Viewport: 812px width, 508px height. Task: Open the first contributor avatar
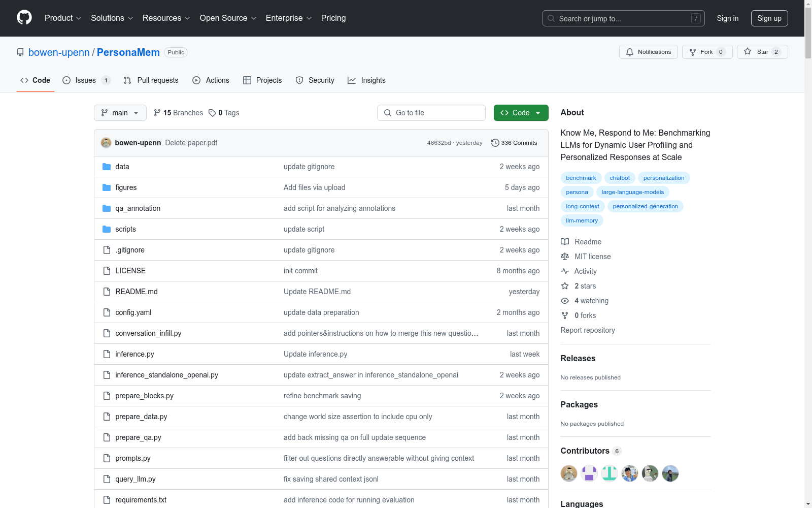pyautogui.click(x=569, y=473)
